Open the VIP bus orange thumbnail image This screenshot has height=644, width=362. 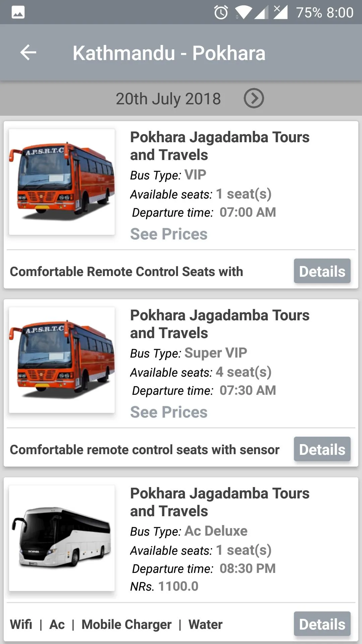[x=62, y=182]
